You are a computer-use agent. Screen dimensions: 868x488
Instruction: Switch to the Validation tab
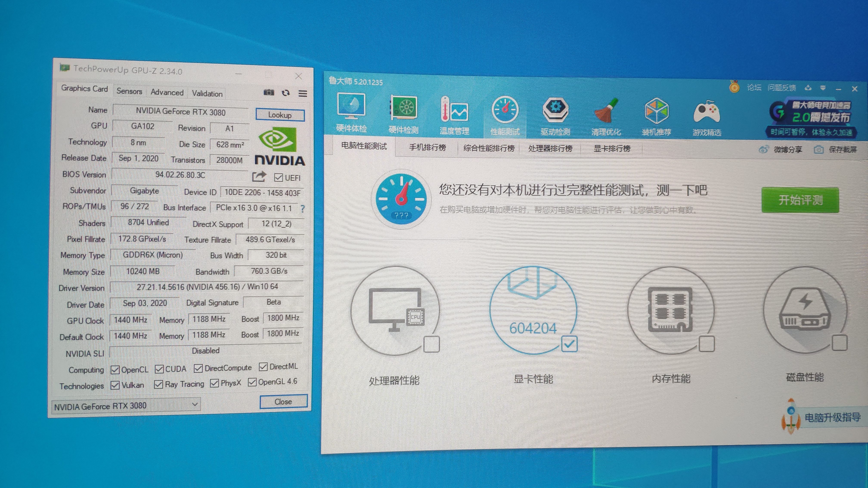point(207,94)
